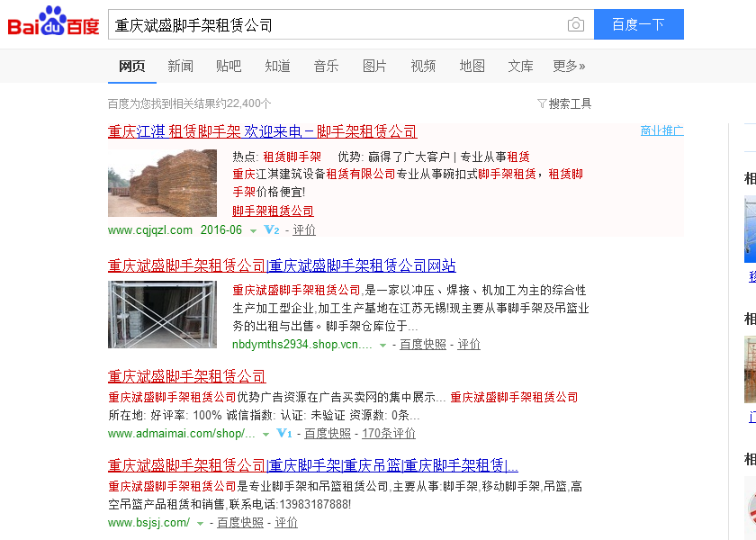The image size is (756, 540).
Task: Click 评价 next to V2 badge
Action: (x=304, y=230)
